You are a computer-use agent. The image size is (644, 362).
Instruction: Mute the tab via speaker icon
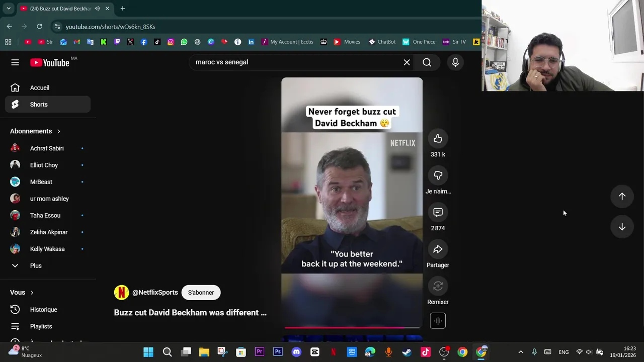click(97, 9)
